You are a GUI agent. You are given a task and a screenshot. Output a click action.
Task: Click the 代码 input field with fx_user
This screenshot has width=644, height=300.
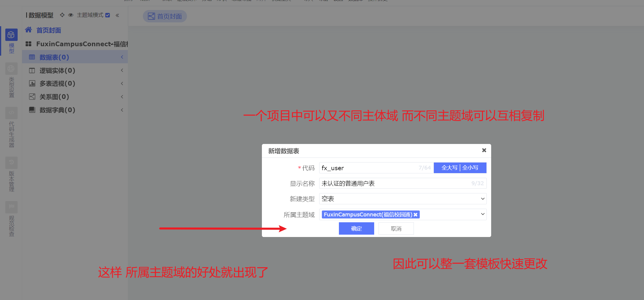(376, 168)
